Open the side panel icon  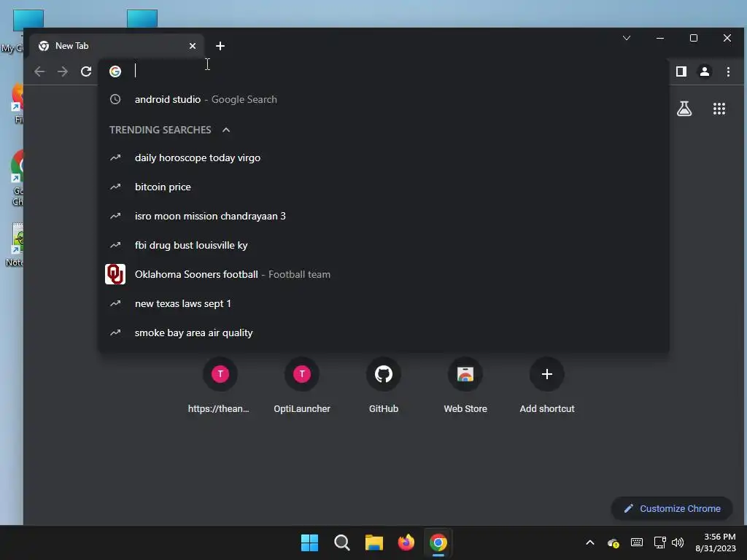pos(681,71)
